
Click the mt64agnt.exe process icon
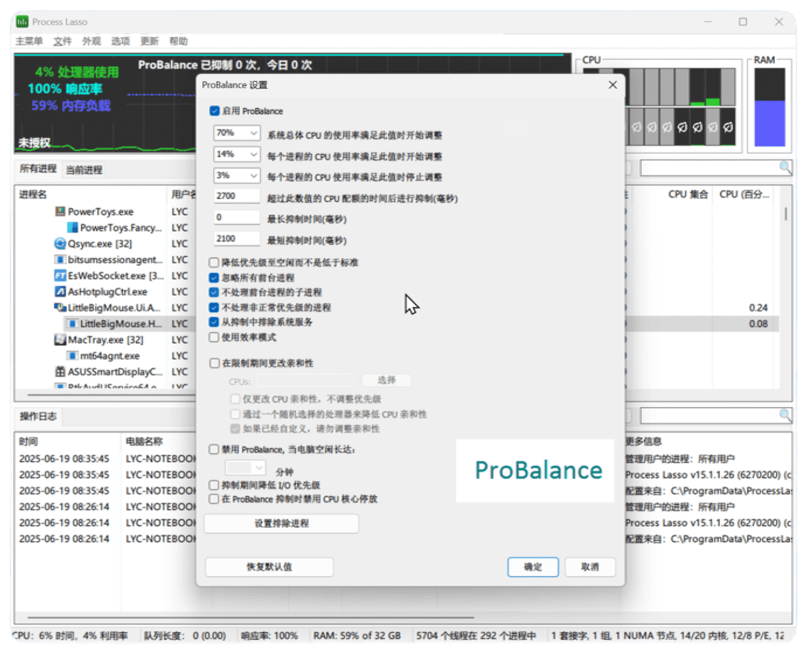72,356
